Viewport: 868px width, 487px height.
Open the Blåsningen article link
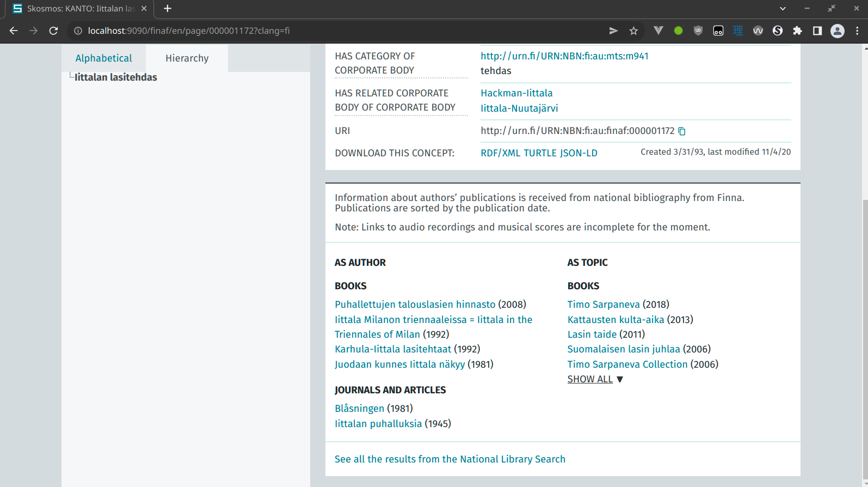[359, 409]
